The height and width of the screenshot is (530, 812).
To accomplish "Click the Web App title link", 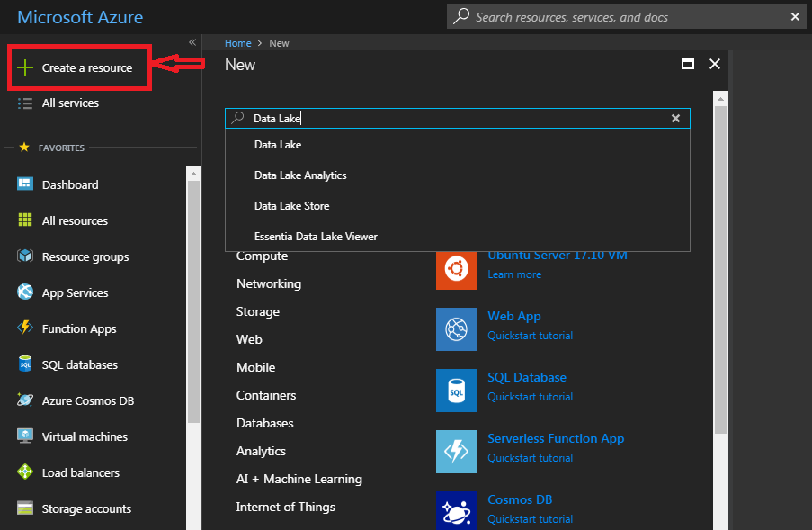I will pyautogui.click(x=514, y=316).
